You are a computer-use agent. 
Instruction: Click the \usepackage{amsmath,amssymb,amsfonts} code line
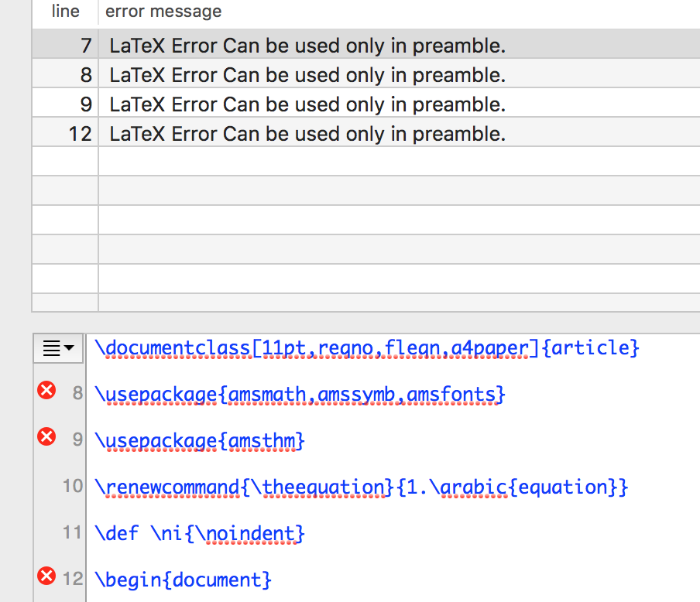(x=300, y=395)
